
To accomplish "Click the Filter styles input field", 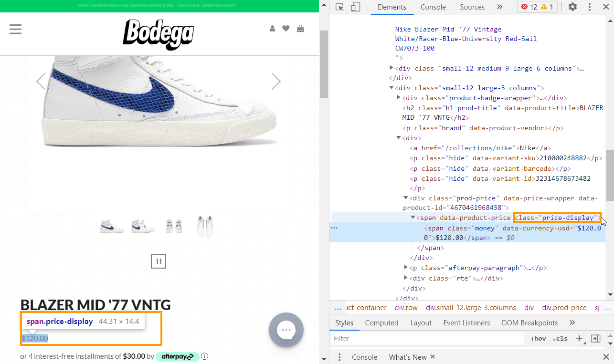I will point(427,338).
